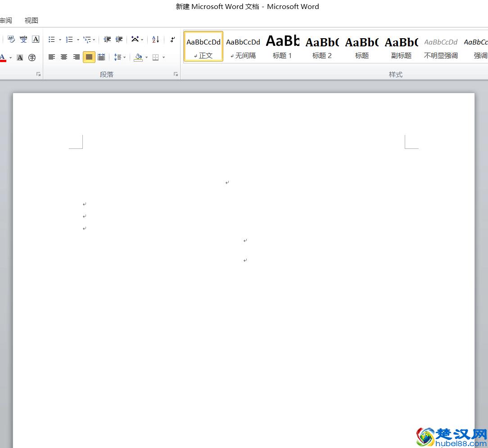Image resolution: width=488 pixels, height=448 pixels.
Task: Toggle show/hide paragraph marks
Action: click(172, 40)
